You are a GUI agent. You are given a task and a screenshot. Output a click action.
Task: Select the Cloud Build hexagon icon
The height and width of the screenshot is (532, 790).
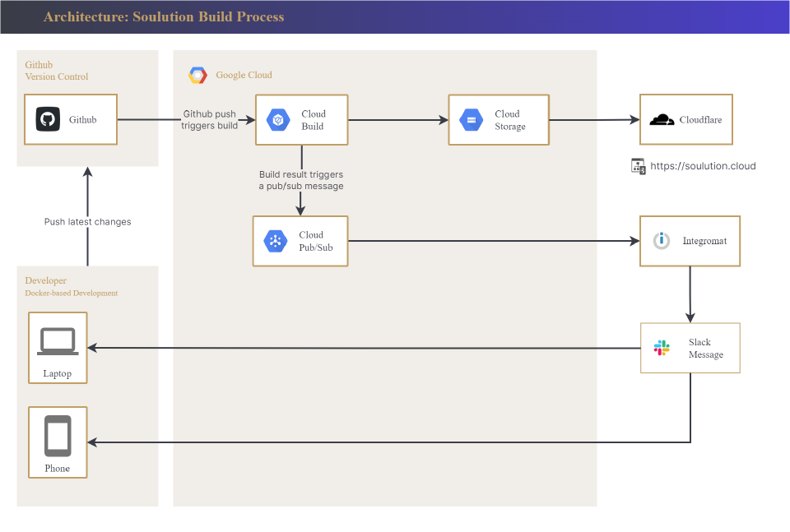click(278, 120)
